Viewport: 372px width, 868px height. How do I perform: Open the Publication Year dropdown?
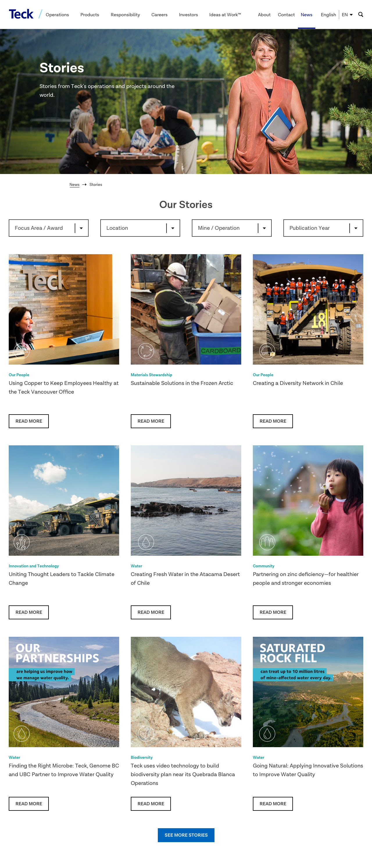(323, 228)
